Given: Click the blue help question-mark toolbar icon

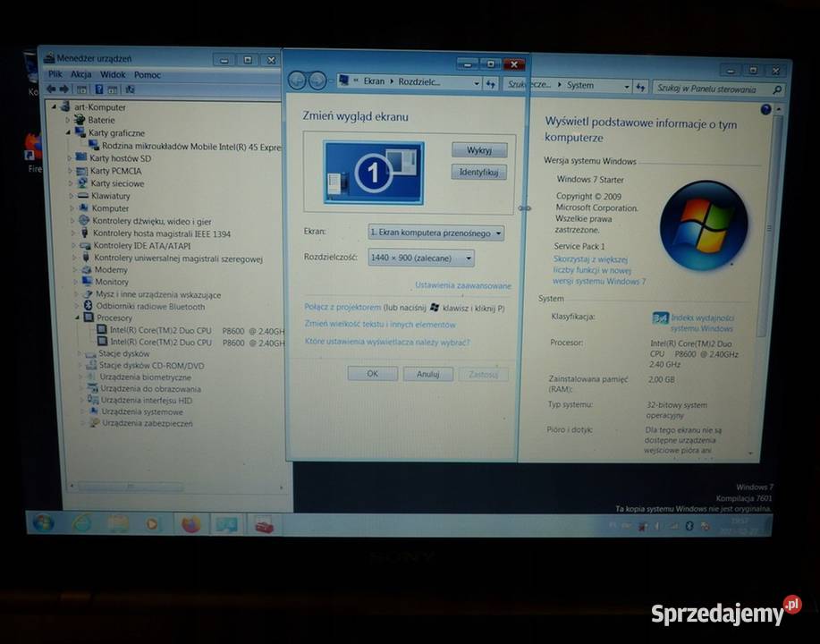Looking at the screenshot, I should pyautogui.click(x=99, y=89).
